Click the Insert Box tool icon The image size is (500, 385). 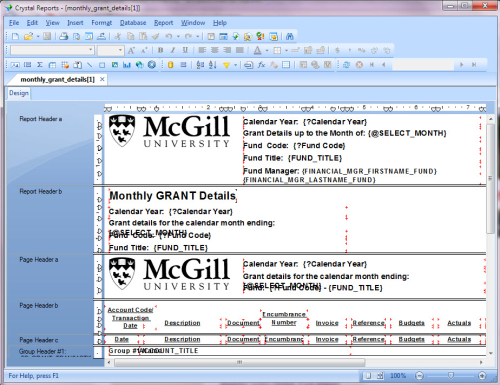coord(102,65)
